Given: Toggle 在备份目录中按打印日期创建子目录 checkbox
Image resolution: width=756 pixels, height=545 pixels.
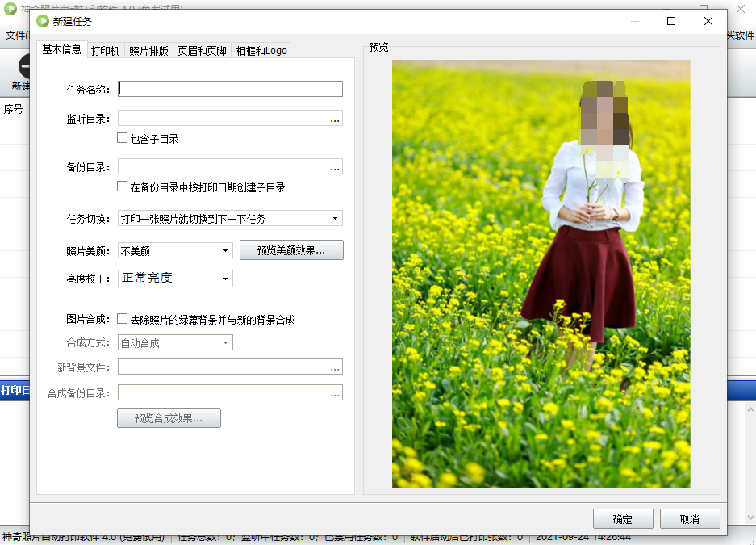Looking at the screenshot, I should [123, 187].
